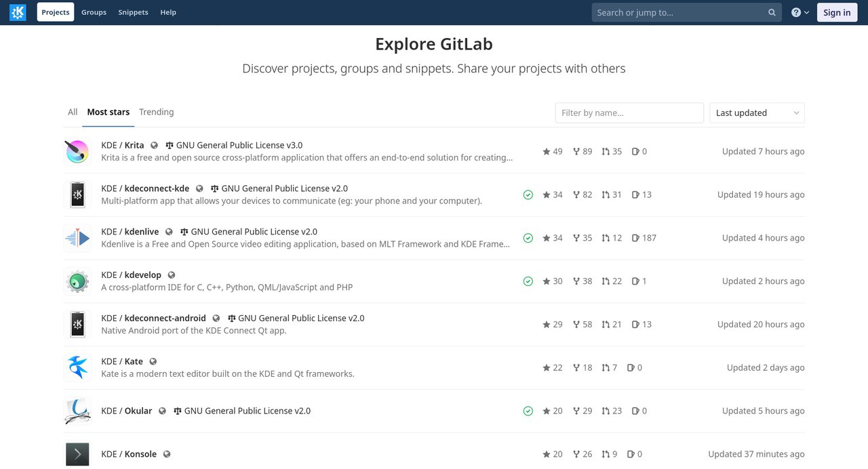Open the KDE / Konsole project
Viewport: 868px width, 469px height.
click(x=129, y=454)
